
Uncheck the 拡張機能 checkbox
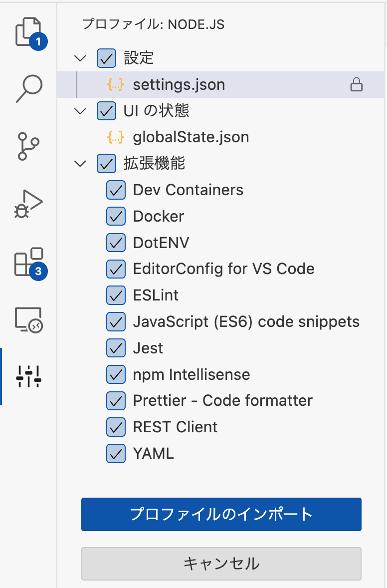tap(106, 164)
